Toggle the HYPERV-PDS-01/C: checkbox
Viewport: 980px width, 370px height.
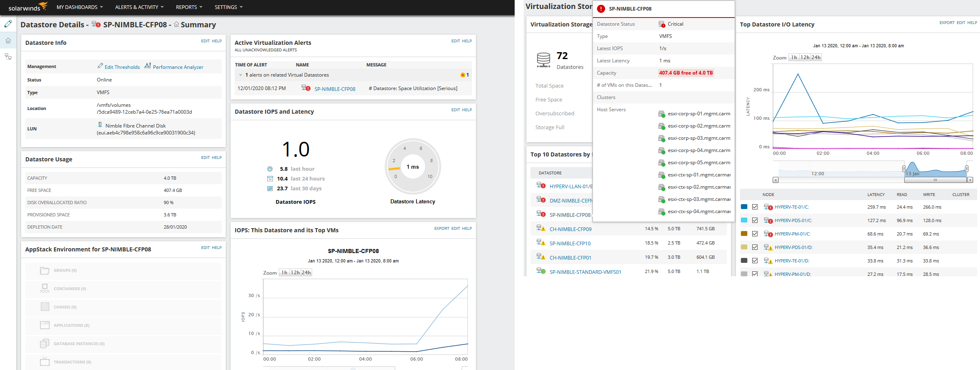point(755,220)
